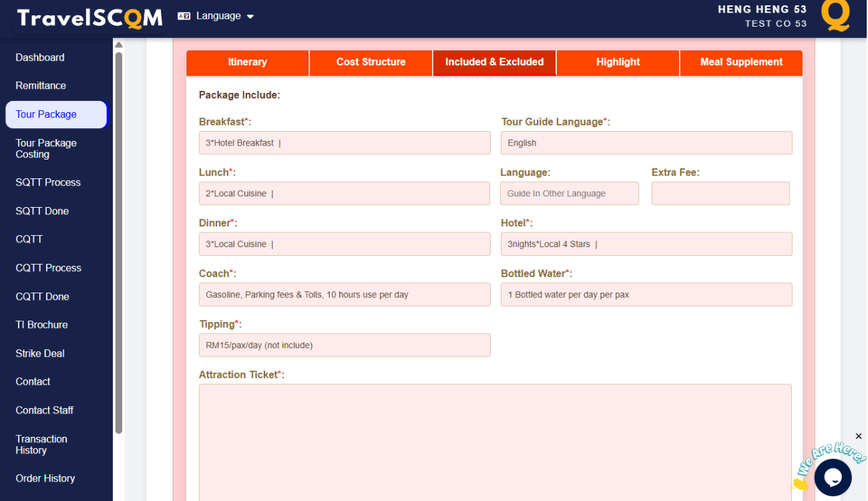Open the Cost Structure tab
868x501 pixels.
pos(371,62)
